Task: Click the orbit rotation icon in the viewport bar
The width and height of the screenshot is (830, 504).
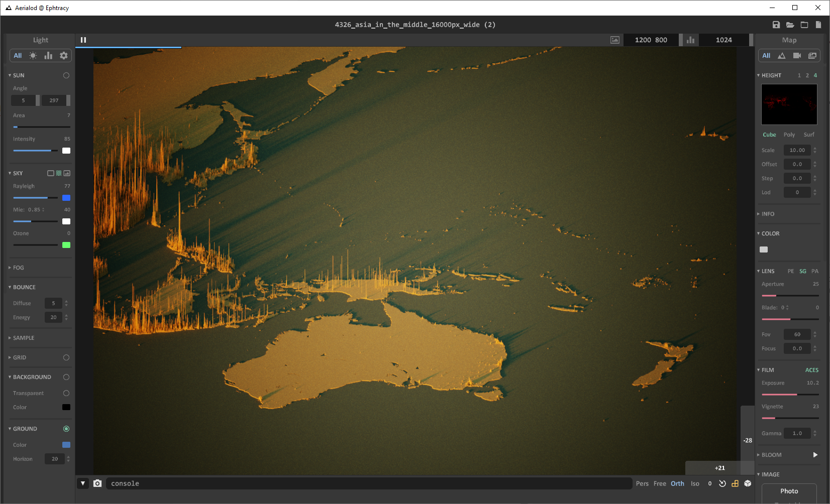Action: pyautogui.click(x=722, y=483)
